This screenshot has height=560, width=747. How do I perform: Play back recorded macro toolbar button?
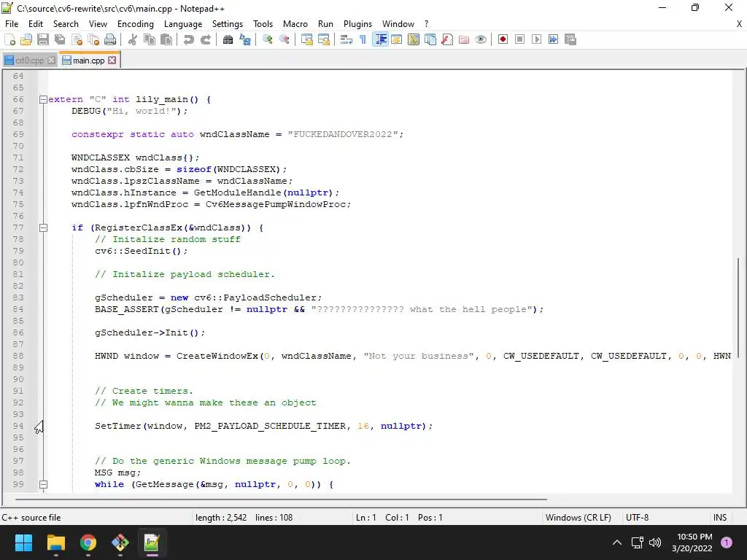click(536, 39)
